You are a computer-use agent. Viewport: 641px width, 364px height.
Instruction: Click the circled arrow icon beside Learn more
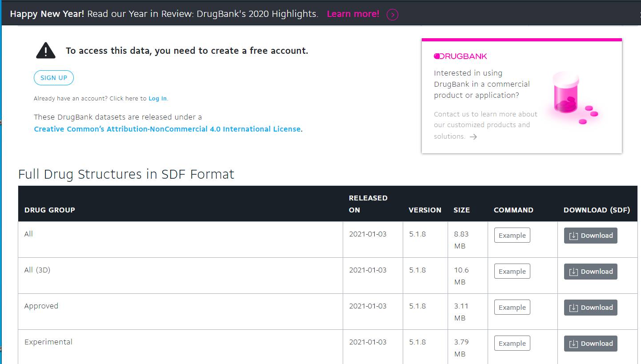[x=392, y=15]
